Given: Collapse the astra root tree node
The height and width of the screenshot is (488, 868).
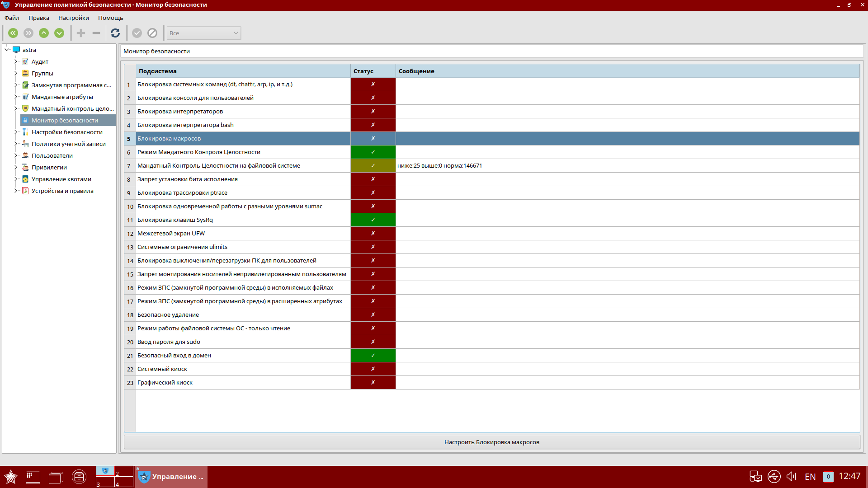Looking at the screenshot, I should click(x=7, y=50).
